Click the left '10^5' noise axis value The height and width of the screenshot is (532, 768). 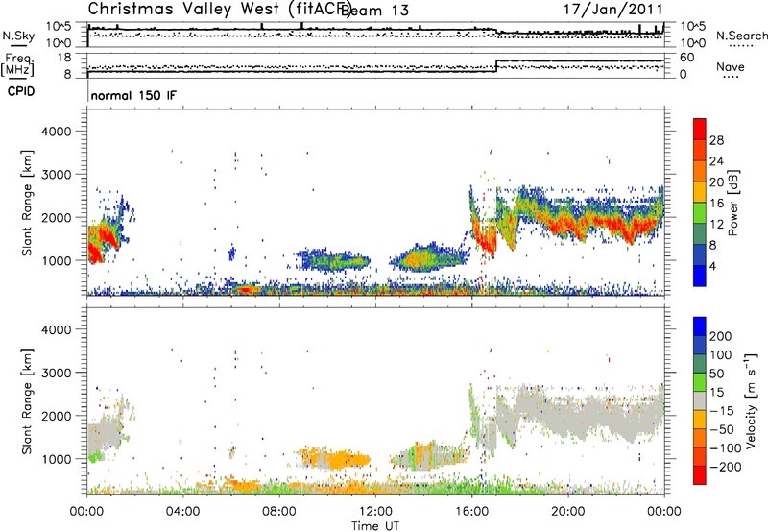tap(59, 26)
